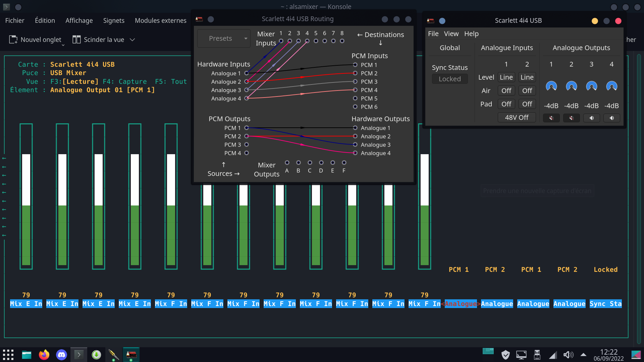Screen dimensions: 644x362
Task: Unmute Analogue Output 2
Action: 571,118
